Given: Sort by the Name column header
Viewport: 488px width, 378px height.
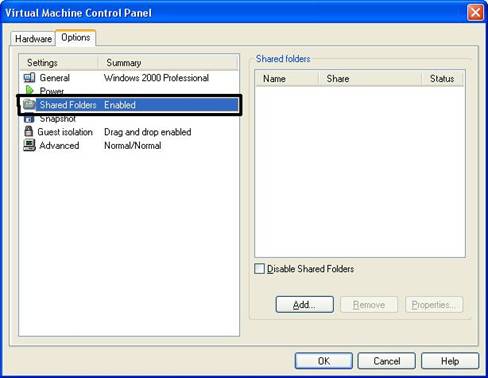Looking at the screenshot, I should click(287, 79).
